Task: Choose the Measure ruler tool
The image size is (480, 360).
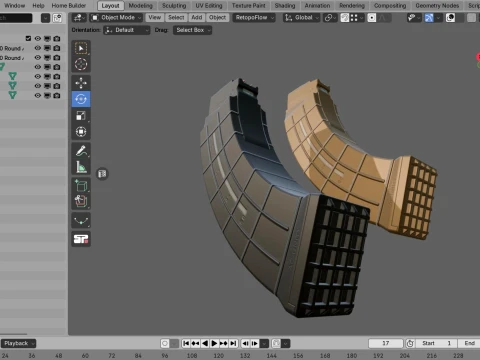Action: coord(81,167)
